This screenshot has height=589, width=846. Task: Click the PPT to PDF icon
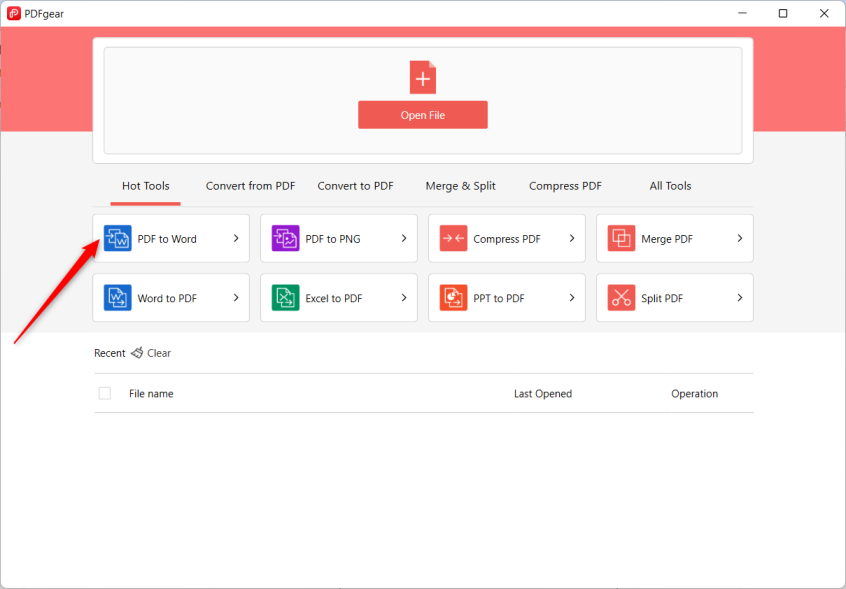(453, 298)
